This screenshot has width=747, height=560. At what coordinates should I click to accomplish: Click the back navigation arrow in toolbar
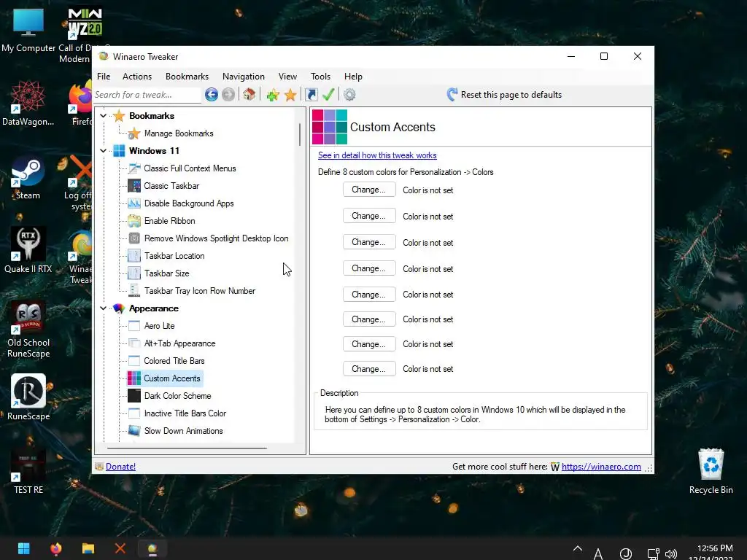tap(212, 94)
